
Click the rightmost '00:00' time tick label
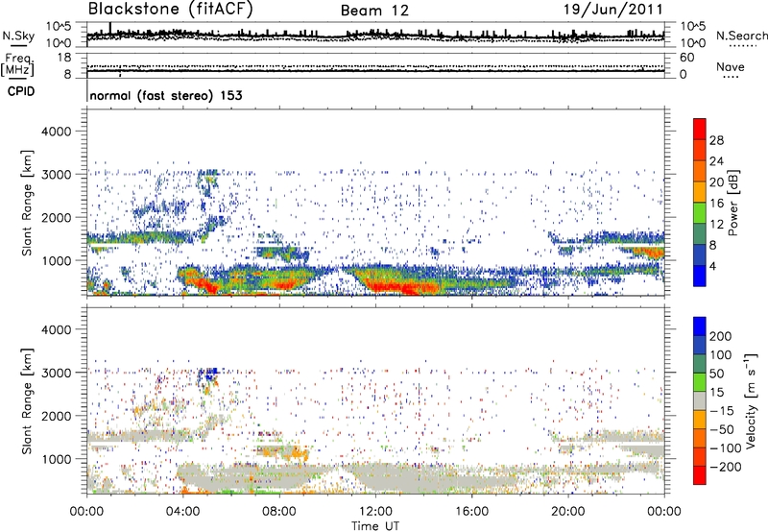point(664,512)
